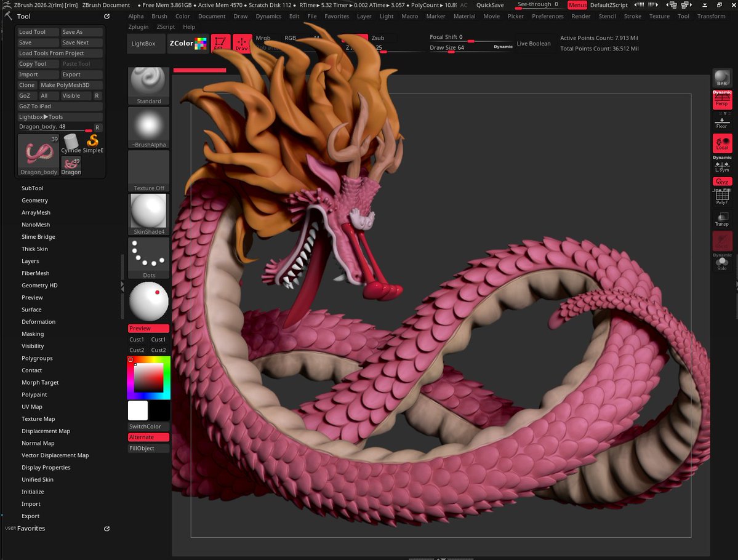Click Make PolyMesh3D button
The height and width of the screenshot is (560, 738).
[x=71, y=85]
